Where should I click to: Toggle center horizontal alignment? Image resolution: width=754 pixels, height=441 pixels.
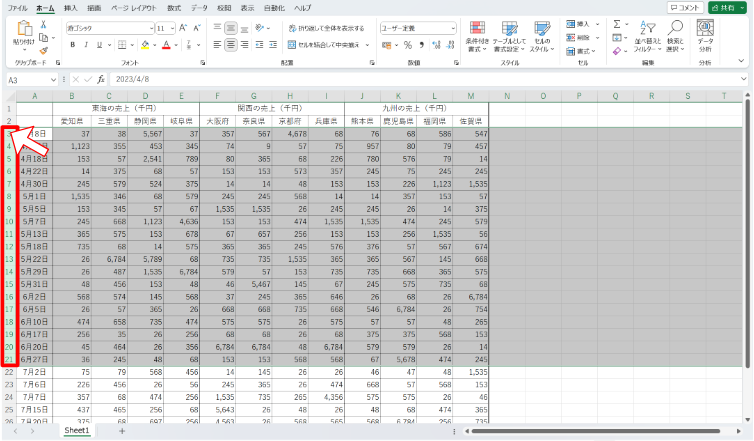point(231,45)
